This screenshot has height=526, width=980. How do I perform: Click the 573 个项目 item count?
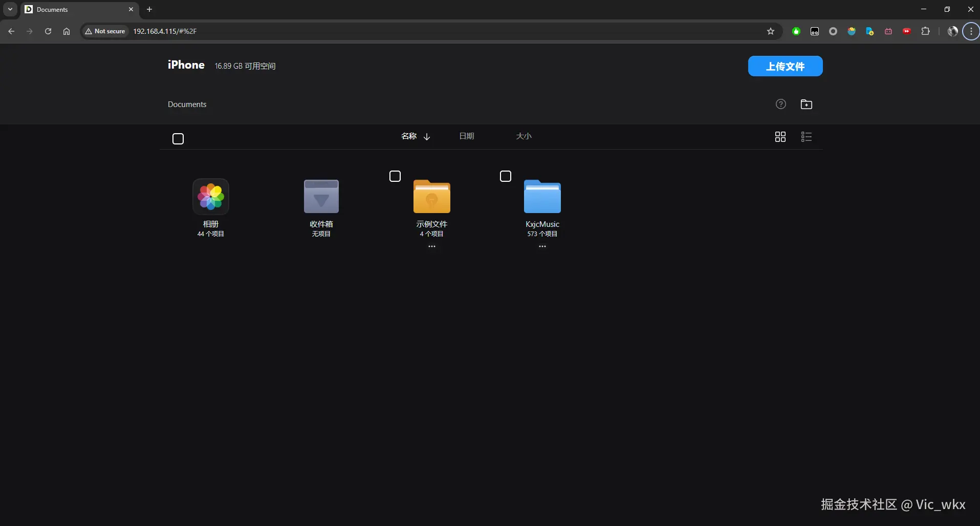pos(542,234)
